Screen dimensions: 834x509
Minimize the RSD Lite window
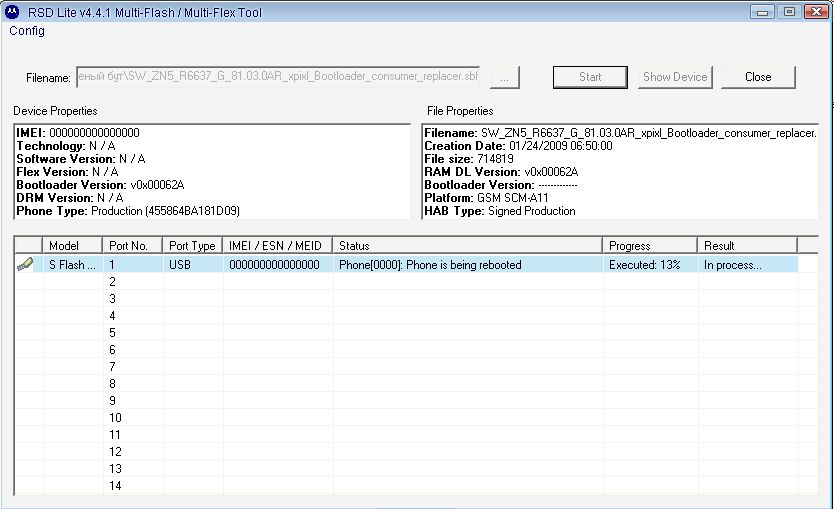(762, 11)
